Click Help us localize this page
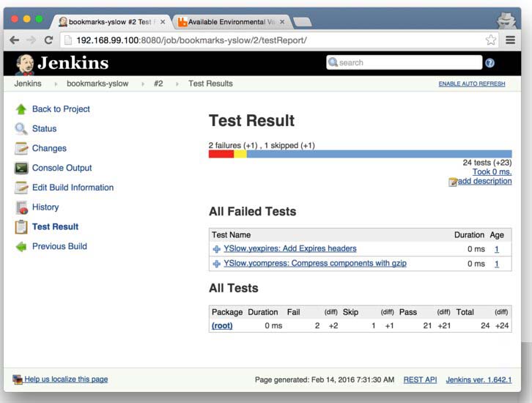The image size is (532, 403). [x=66, y=380]
